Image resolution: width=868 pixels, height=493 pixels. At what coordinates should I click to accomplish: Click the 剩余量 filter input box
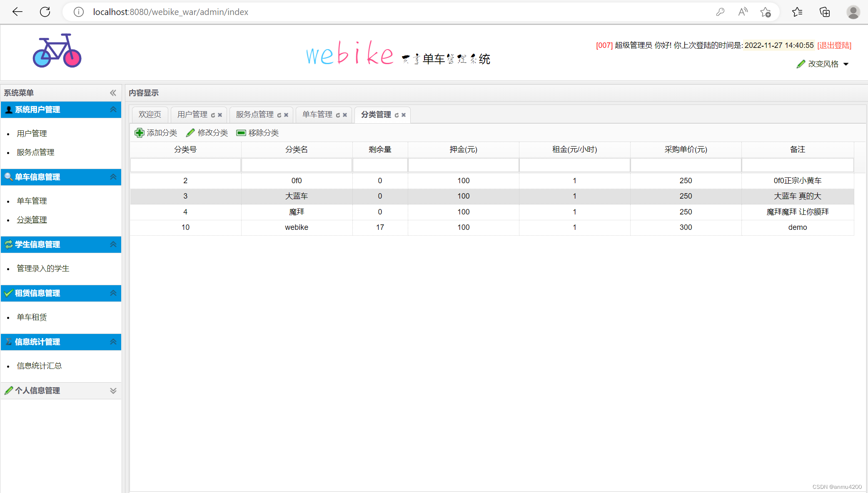point(380,165)
